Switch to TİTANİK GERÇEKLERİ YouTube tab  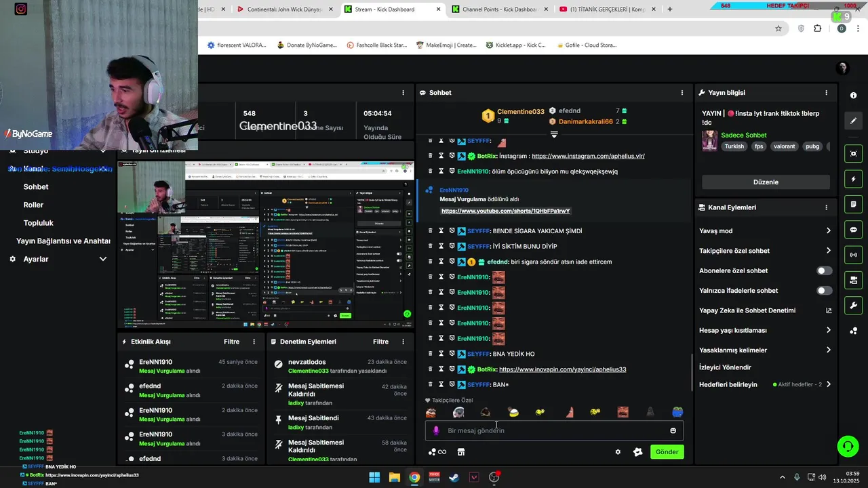607,9
